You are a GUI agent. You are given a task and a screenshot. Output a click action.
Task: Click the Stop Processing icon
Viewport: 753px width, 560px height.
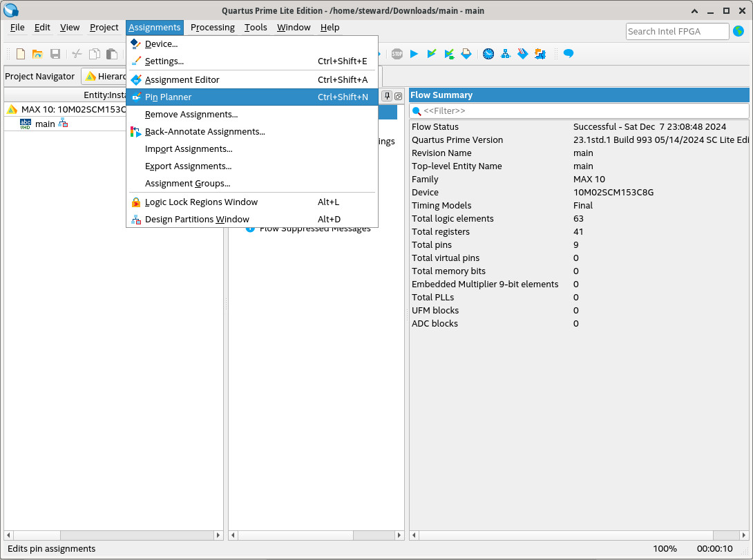pos(397,54)
